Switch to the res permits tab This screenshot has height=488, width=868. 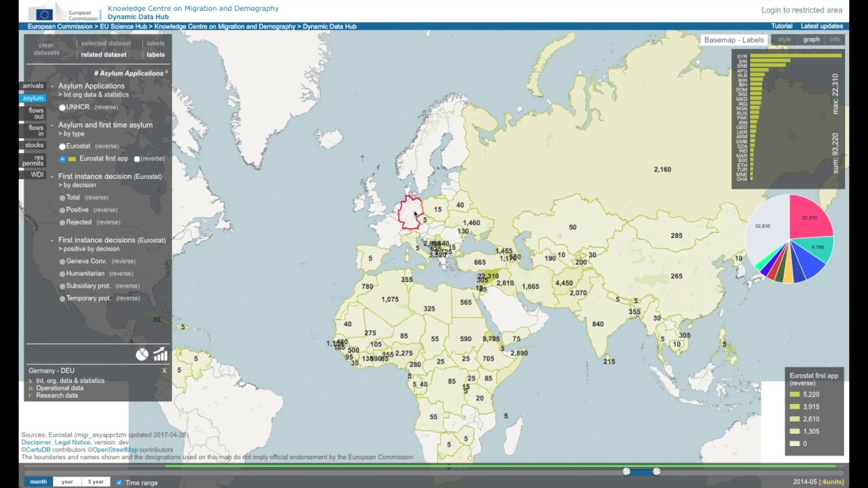33,161
